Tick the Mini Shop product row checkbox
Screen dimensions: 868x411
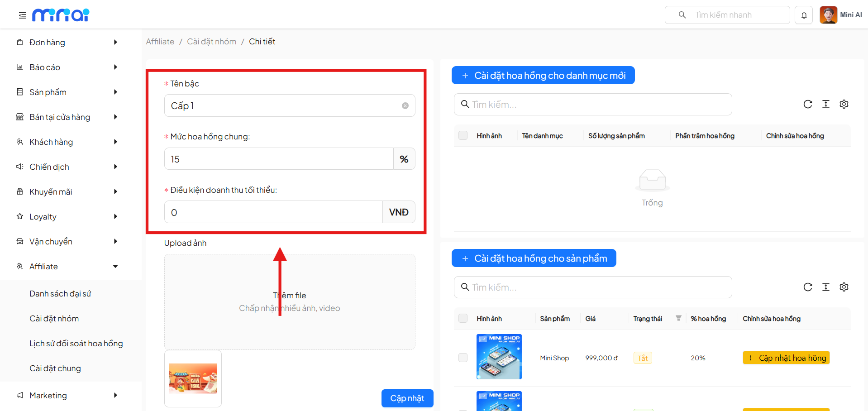coord(463,358)
